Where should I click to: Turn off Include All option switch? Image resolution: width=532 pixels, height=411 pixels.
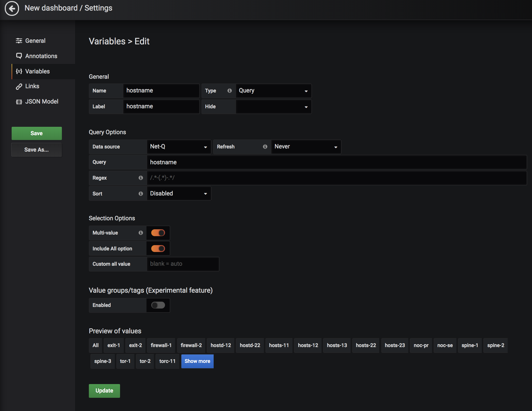[x=158, y=249]
